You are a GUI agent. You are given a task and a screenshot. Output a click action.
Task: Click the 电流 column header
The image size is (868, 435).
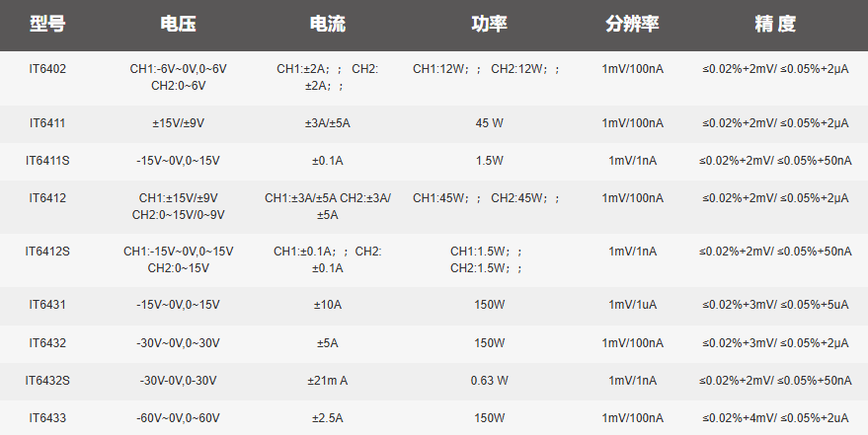pyautogui.click(x=328, y=24)
